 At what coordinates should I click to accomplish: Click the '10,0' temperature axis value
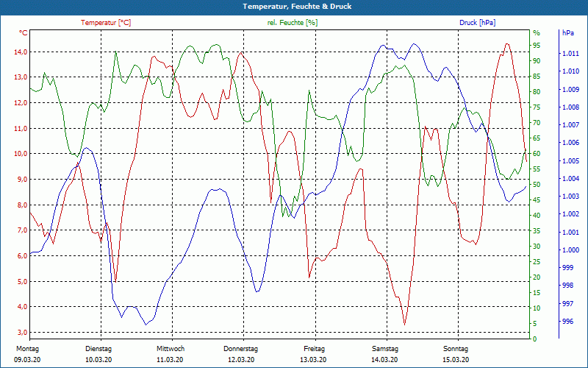[x=21, y=154]
